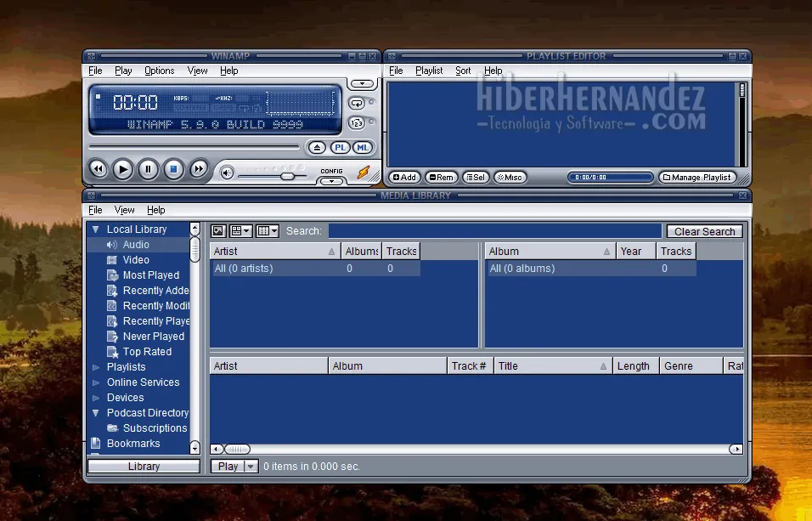Open the Playlist Editor via the PL icon
This screenshot has width=812, height=521.
[x=340, y=147]
